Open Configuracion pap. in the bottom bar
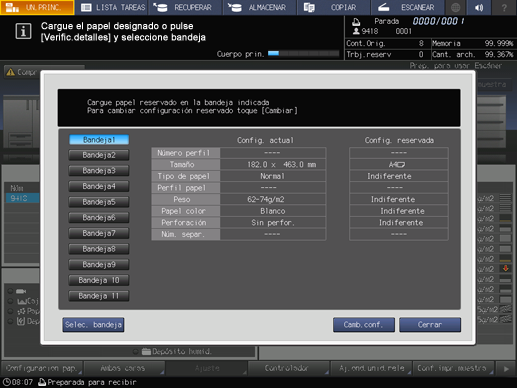Image resolution: width=517 pixels, height=388 pixels. pos(42,368)
